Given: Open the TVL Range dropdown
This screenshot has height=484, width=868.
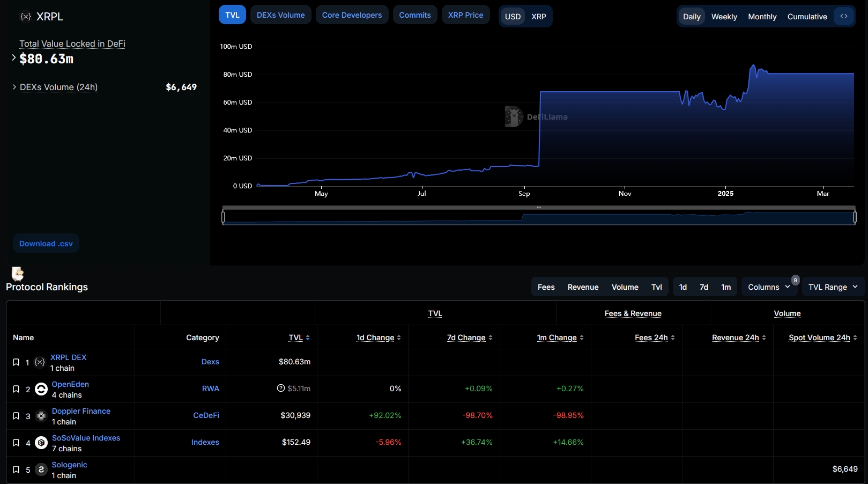Looking at the screenshot, I should tap(833, 287).
